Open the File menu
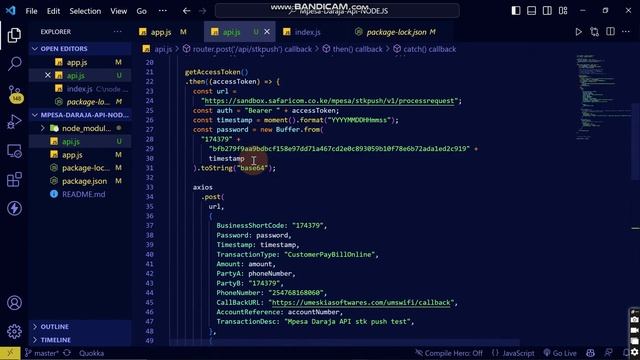 coord(31,11)
